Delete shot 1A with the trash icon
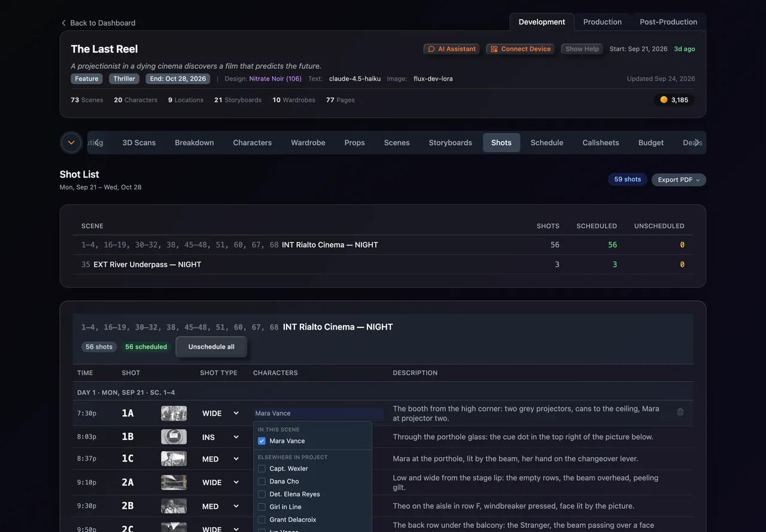This screenshot has height=532, width=766. (x=680, y=412)
